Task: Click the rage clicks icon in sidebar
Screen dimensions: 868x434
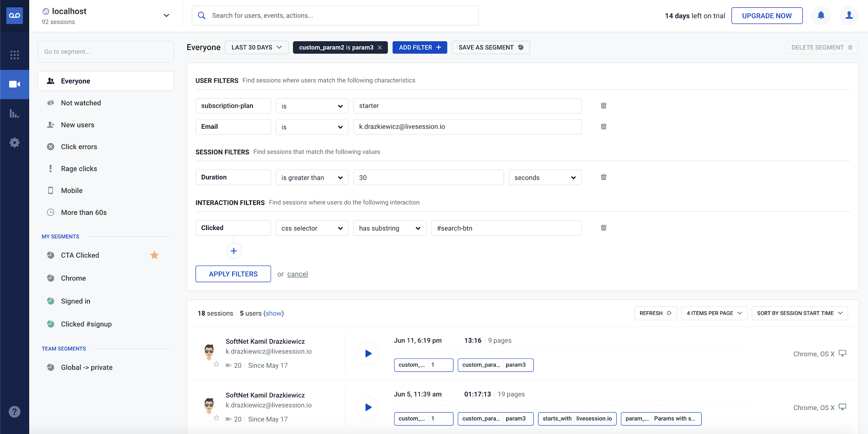Action: coord(50,168)
